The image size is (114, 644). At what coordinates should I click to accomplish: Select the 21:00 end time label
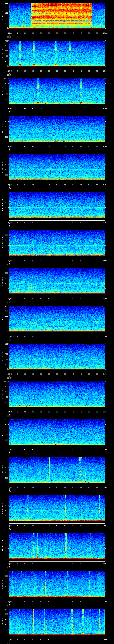click(105, 260)
